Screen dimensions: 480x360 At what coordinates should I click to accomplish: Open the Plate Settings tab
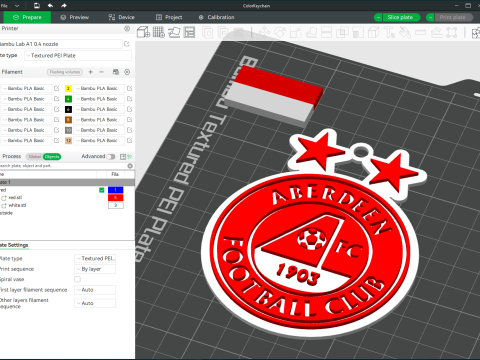(14, 245)
